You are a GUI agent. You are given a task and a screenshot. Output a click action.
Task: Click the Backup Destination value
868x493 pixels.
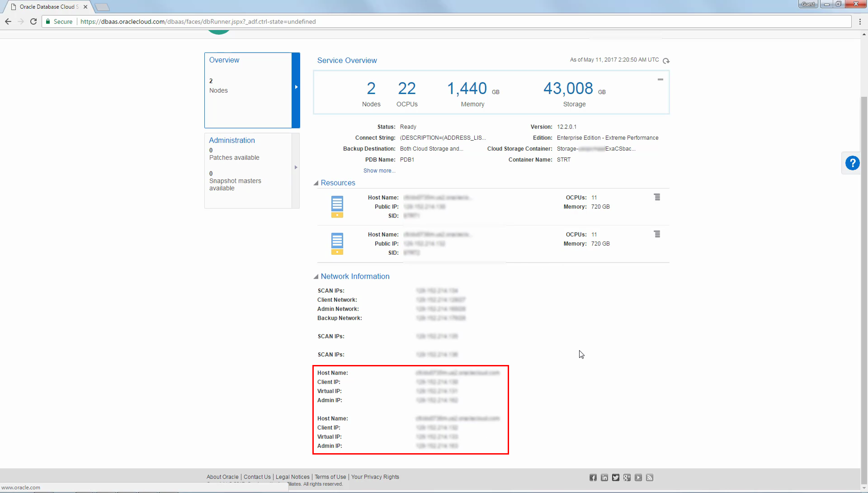pyautogui.click(x=431, y=149)
